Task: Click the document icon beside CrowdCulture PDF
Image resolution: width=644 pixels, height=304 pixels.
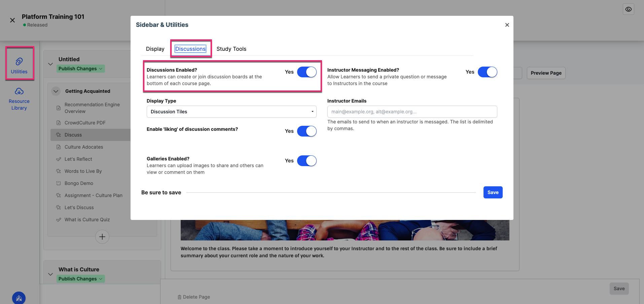Action: click(x=59, y=122)
